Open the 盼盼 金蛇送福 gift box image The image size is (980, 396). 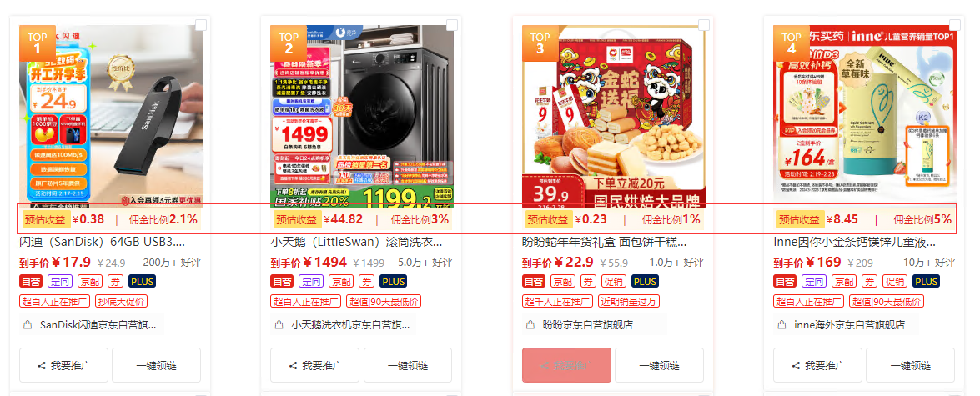pyautogui.click(x=613, y=116)
